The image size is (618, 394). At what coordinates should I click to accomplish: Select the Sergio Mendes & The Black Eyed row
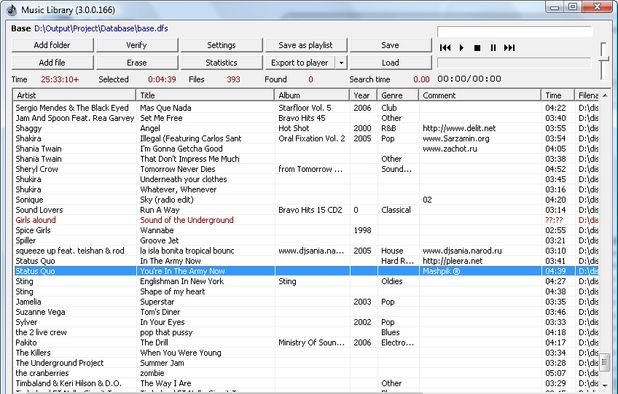click(x=306, y=108)
